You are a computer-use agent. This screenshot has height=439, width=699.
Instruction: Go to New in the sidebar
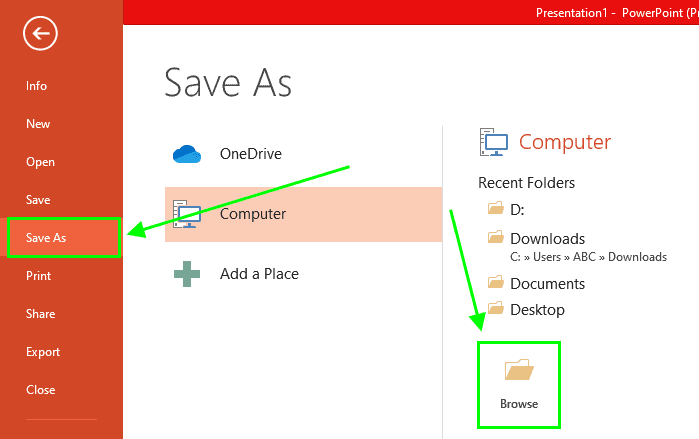click(38, 124)
